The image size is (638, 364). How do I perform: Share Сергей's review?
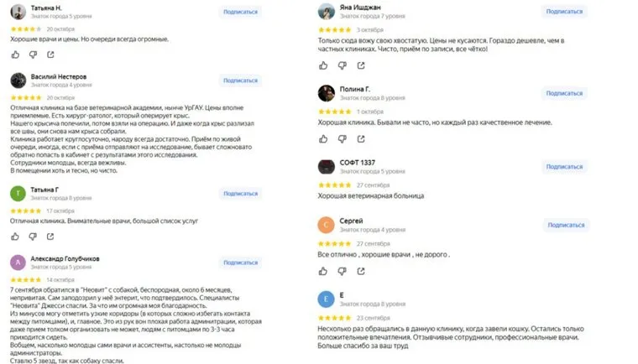pos(361,270)
